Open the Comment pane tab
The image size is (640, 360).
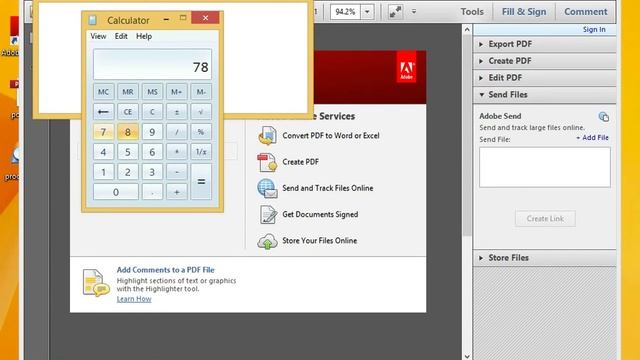(x=586, y=12)
